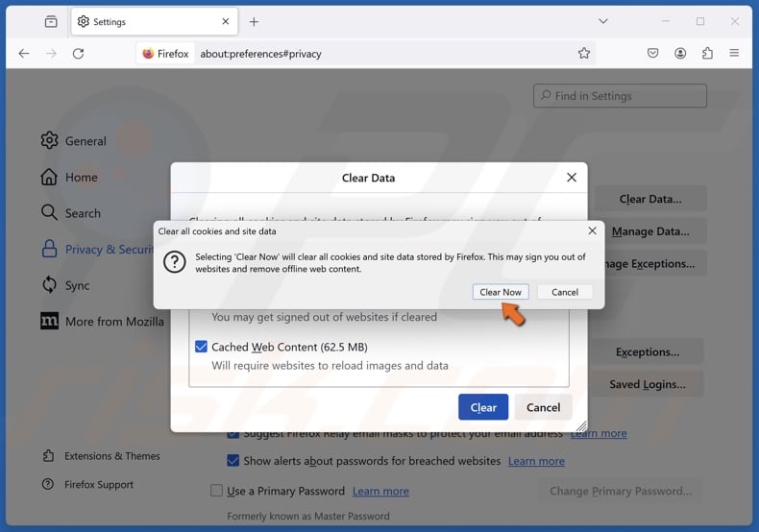Expand the list all tabs chevron

[602, 21]
